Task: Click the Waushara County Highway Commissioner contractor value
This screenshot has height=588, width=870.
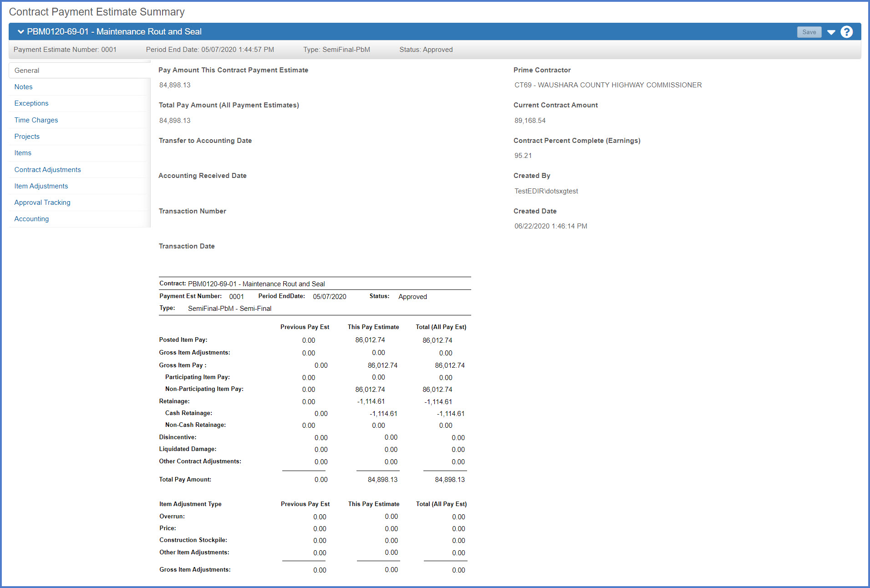Action: pyautogui.click(x=608, y=85)
